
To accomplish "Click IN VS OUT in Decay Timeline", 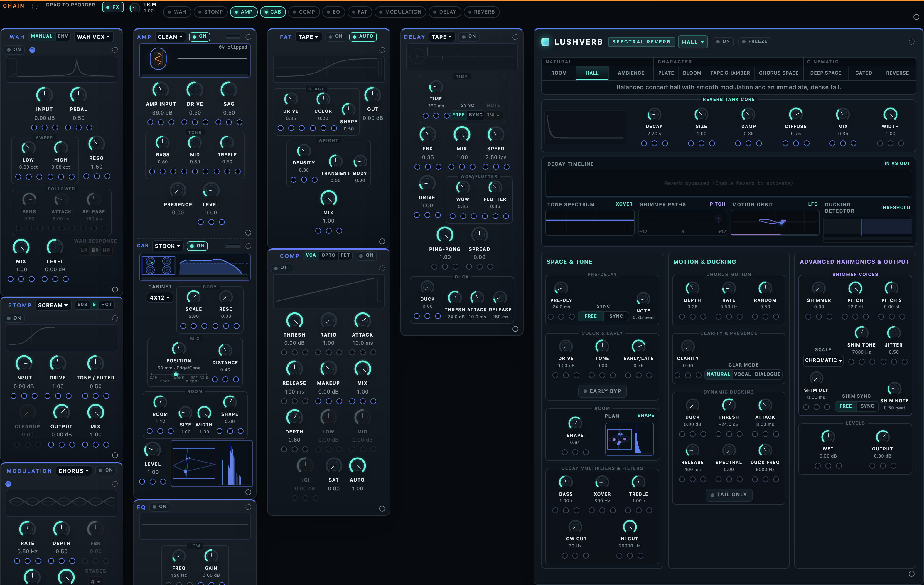I will click(897, 164).
